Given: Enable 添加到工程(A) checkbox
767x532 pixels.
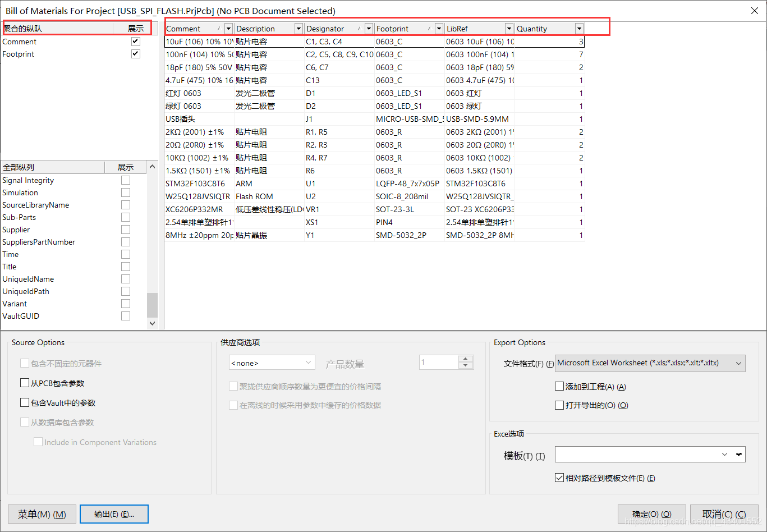Looking at the screenshot, I should (x=559, y=387).
